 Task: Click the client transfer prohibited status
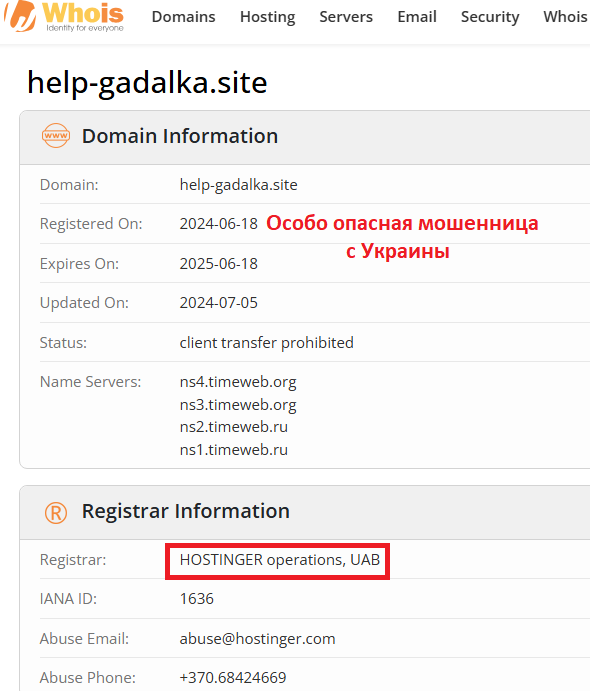pyautogui.click(x=267, y=343)
